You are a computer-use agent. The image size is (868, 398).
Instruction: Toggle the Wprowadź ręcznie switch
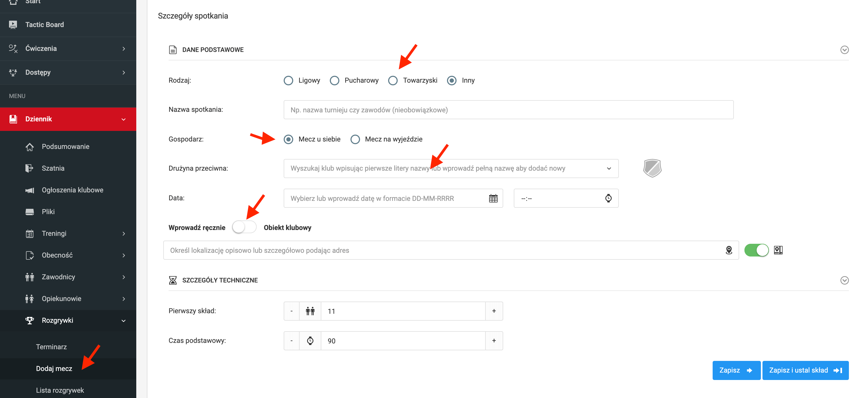coord(244,227)
